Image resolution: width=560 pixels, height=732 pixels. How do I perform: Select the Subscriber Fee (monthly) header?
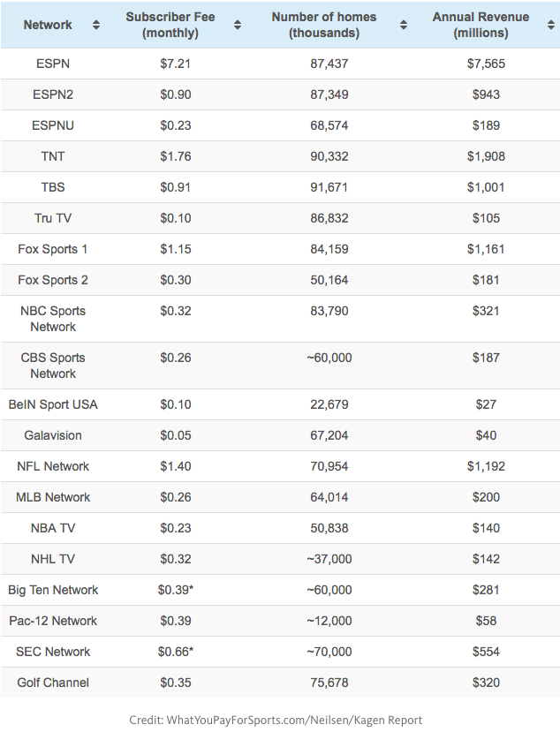pos(170,25)
